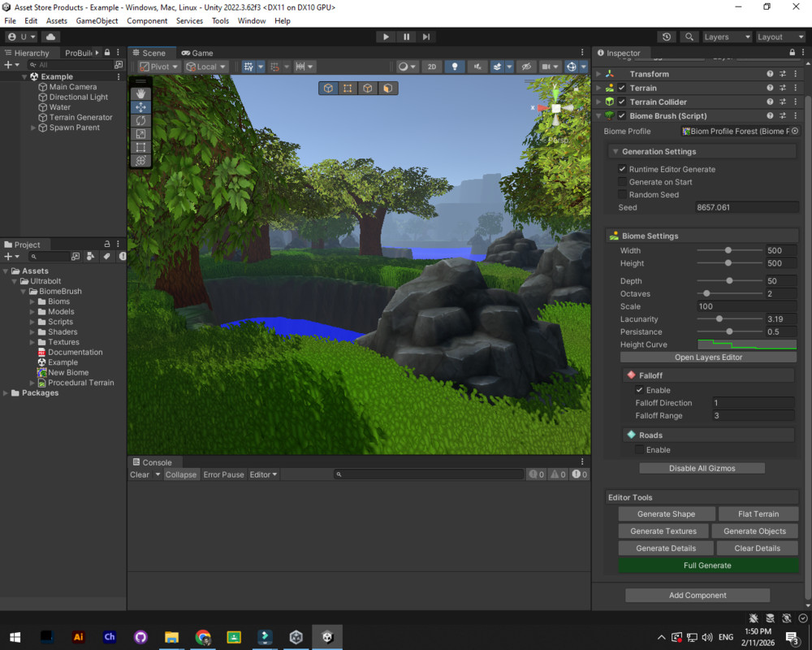Disable the Terrain component checkbox
812x650 pixels.
[622, 88]
